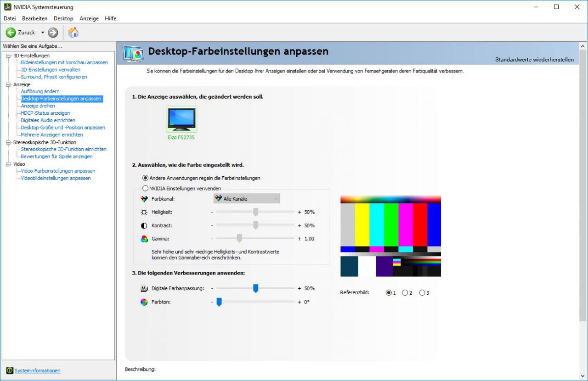
Task: Click the Farbton hue wheel icon
Action: 144,302
